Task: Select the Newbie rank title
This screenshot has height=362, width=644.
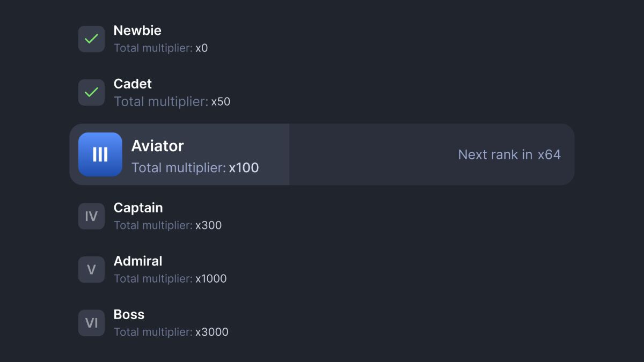Action: pos(137,31)
